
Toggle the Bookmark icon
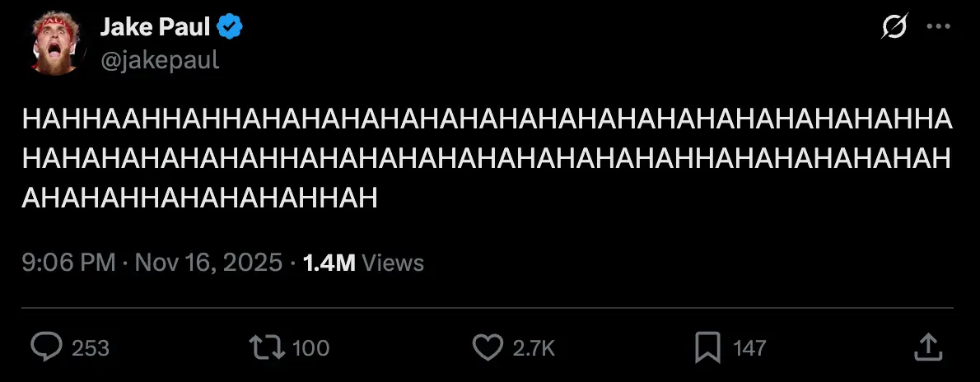pos(707,347)
